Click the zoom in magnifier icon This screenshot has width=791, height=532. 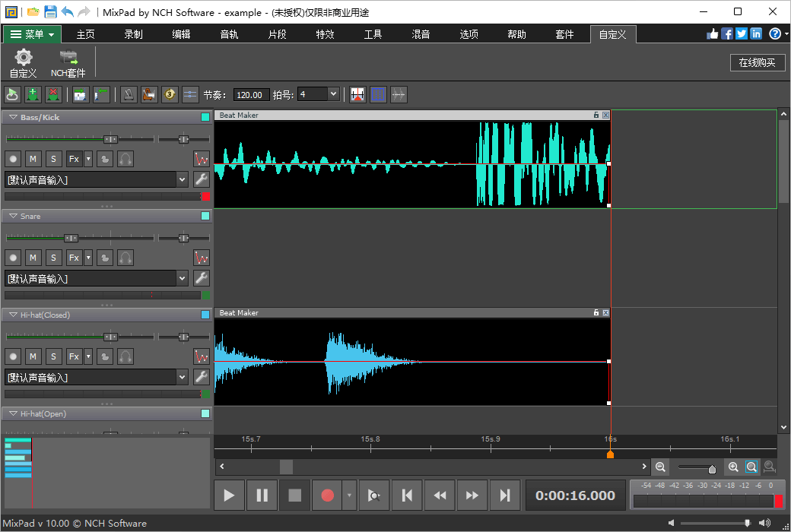pos(733,467)
